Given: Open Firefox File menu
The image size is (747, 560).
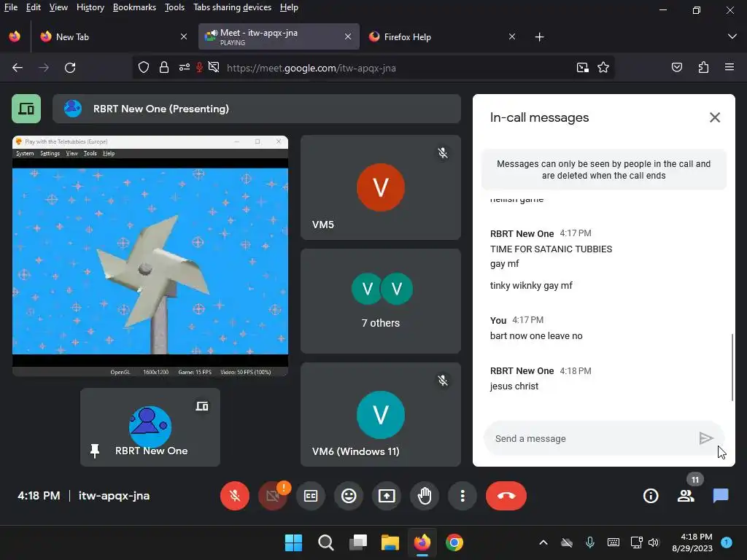Looking at the screenshot, I should (10, 7).
